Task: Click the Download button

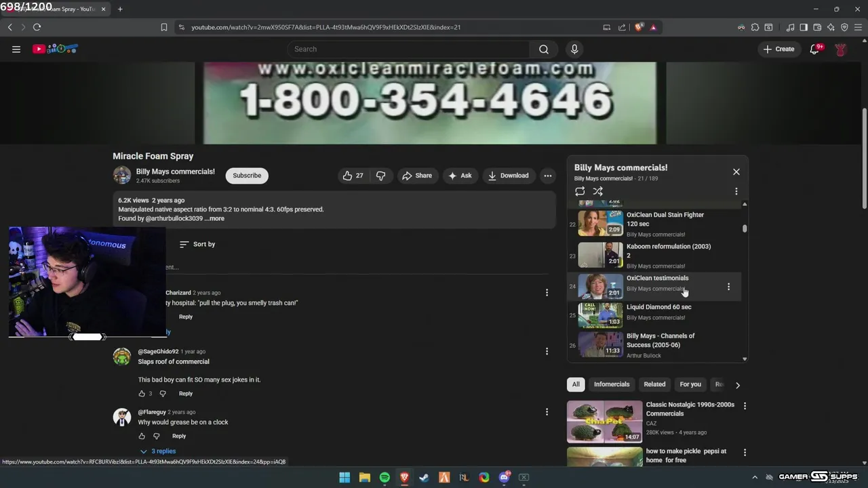Action: (508, 176)
